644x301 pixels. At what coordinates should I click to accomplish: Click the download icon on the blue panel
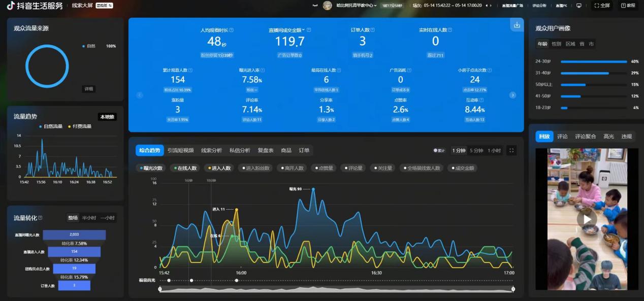click(517, 25)
